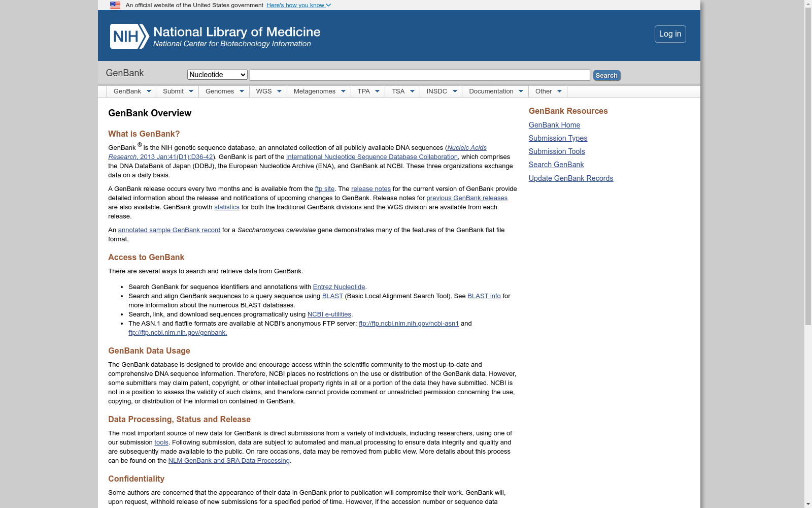Open the ftp site link
This screenshot has height=508, width=812.
(325, 189)
